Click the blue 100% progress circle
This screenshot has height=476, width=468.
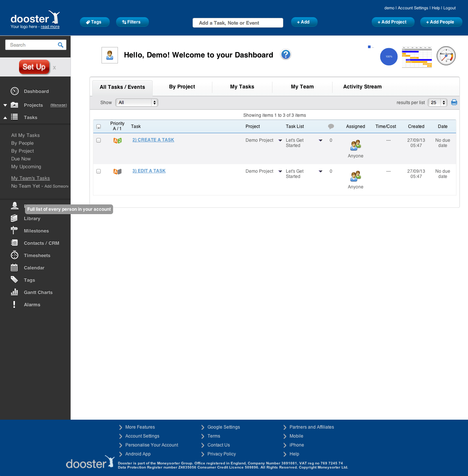click(x=389, y=57)
